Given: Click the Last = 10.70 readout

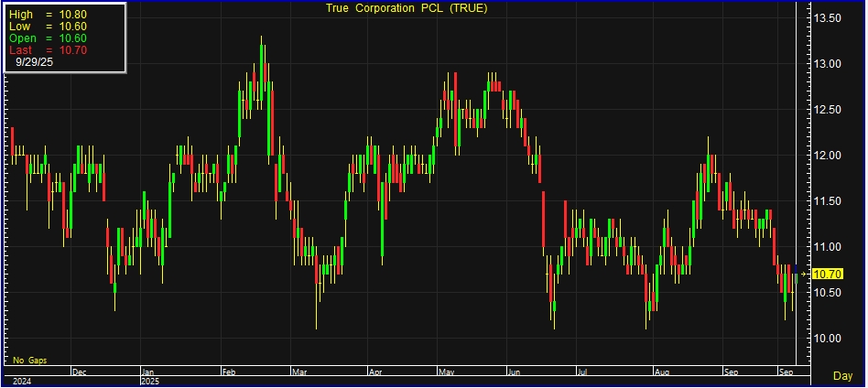Looking at the screenshot, I should [x=49, y=50].
